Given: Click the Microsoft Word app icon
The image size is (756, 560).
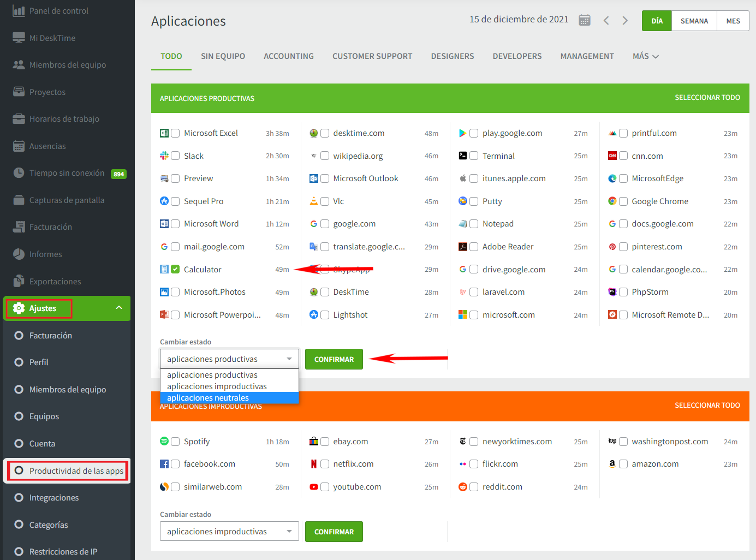Looking at the screenshot, I should point(164,224).
